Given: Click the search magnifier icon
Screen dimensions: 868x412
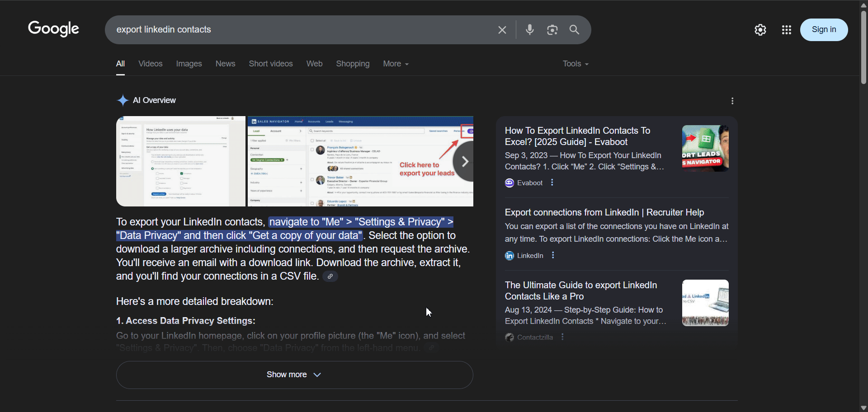Looking at the screenshot, I should click(575, 30).
